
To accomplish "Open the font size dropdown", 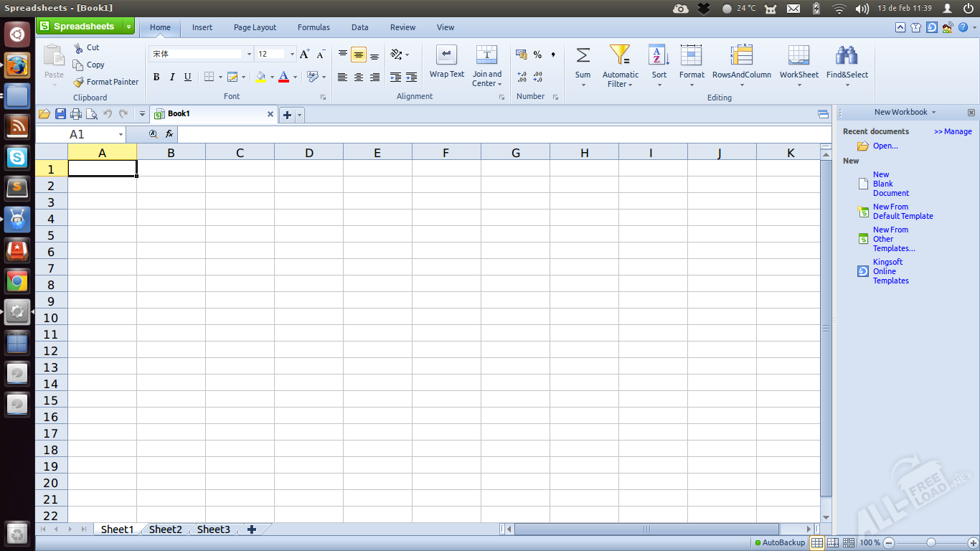I will click(292, 55).
